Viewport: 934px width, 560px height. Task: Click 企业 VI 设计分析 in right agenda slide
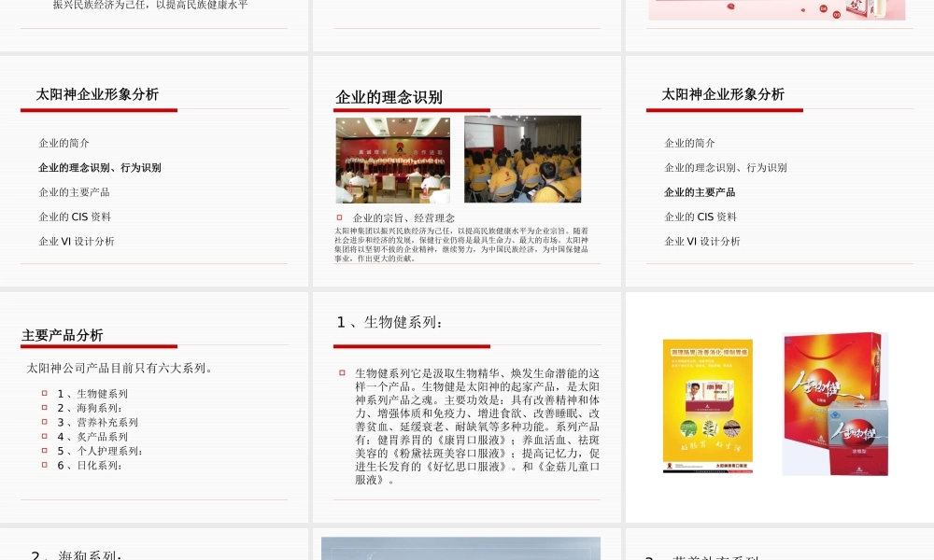702,241
